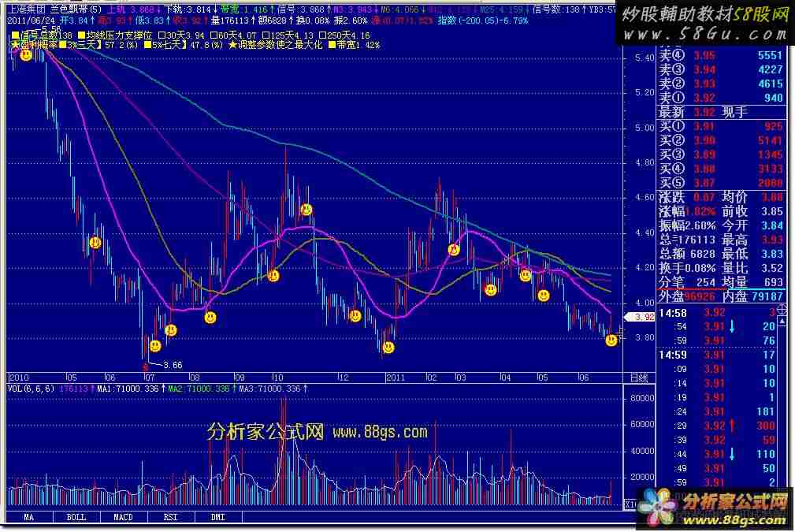Viewport: 795px width, 532px height.
Task: Select the RSI indicator tab
Action: point(171,517)
